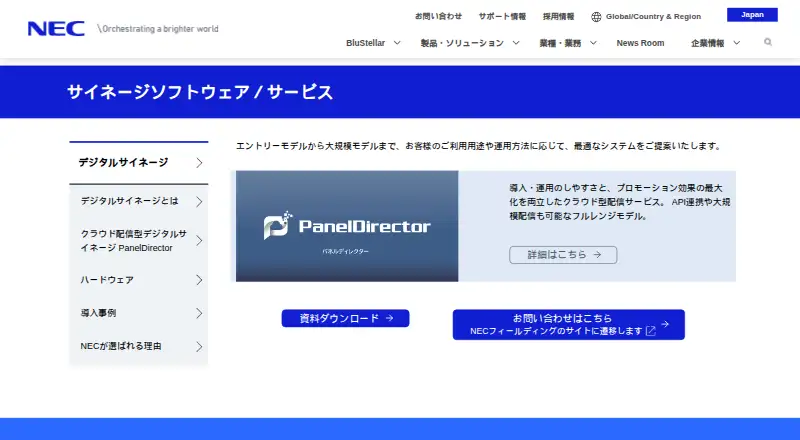Screen dimensions: 800x440
Task: Select ハードウェア in sidebar
Action: 139,280
